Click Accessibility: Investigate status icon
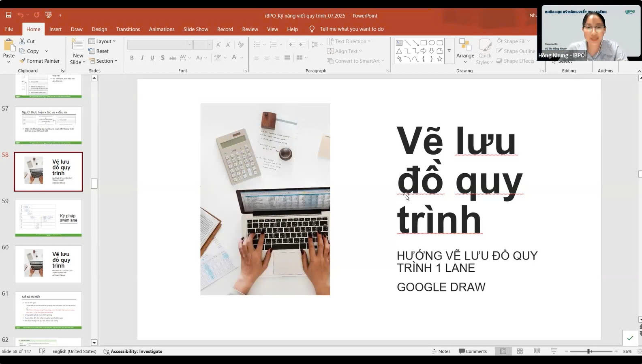 tap(133, 351)
